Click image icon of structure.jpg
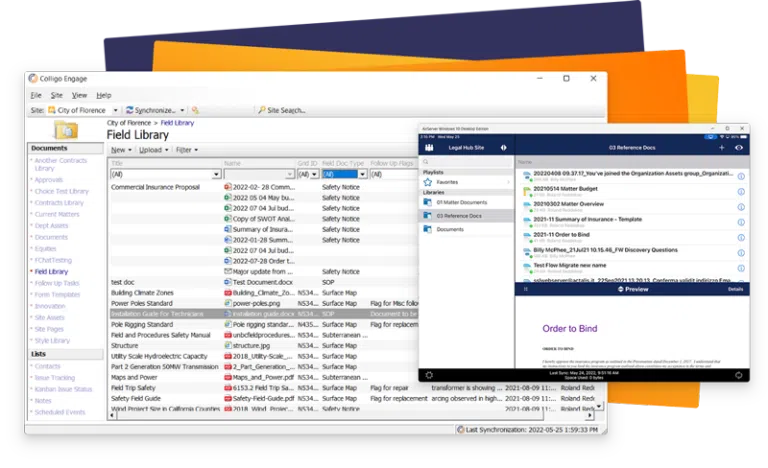This screenshot has height=468, width=768. point(228,345)
